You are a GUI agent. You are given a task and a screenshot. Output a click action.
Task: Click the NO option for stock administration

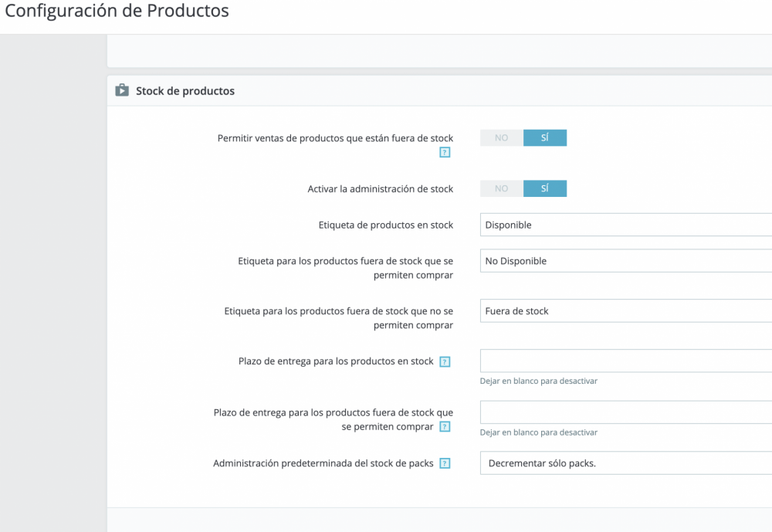[501, 188]
